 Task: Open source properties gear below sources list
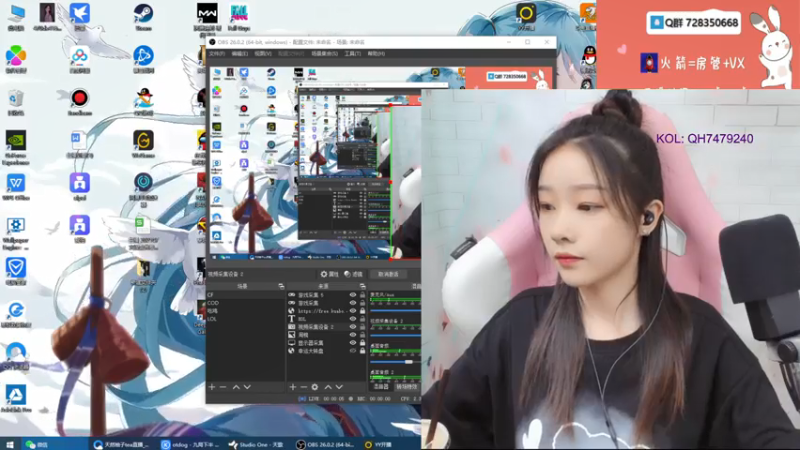coord(315,387)
